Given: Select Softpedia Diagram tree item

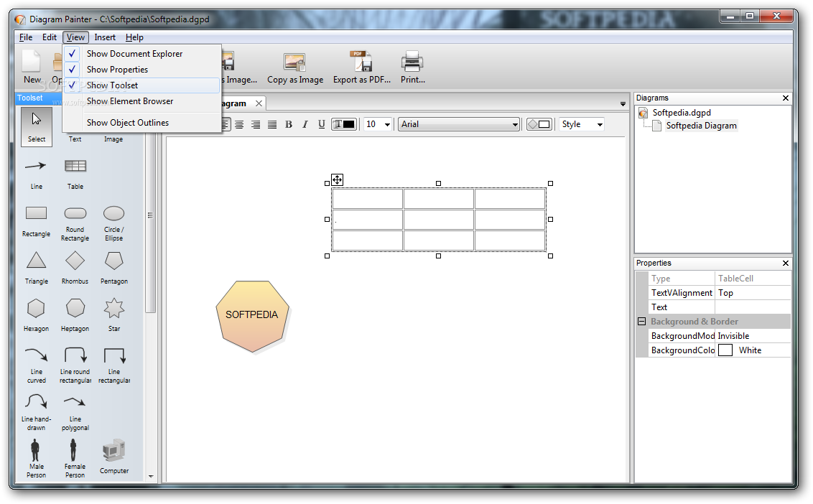Looking at the screenshot, I should tap(701, 126).
